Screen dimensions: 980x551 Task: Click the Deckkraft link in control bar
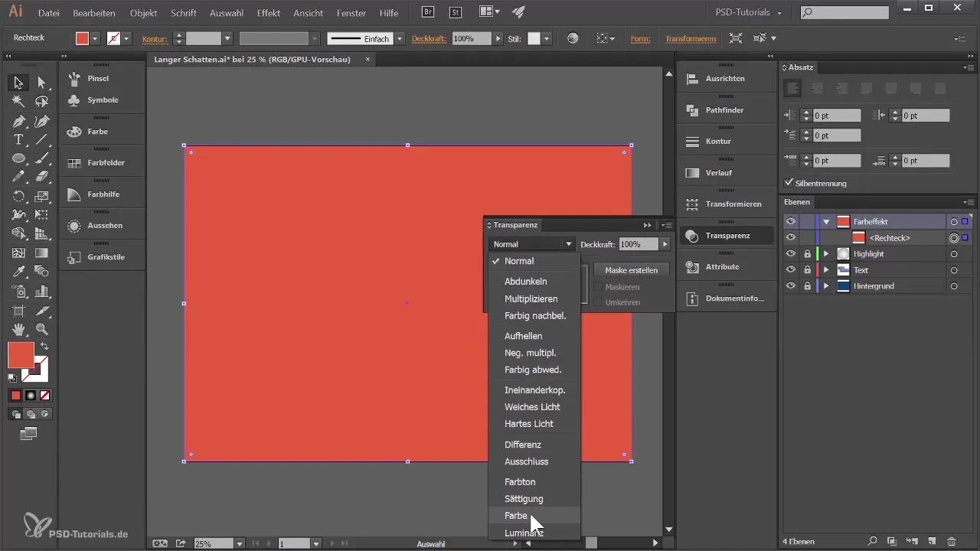coord(430,38)
